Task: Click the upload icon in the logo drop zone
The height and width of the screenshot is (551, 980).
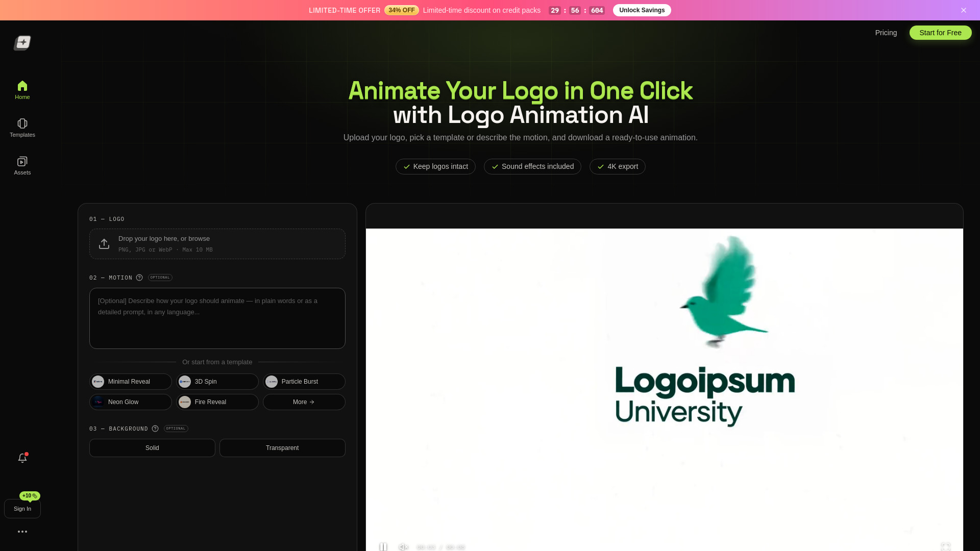Action: coord(104,244)
